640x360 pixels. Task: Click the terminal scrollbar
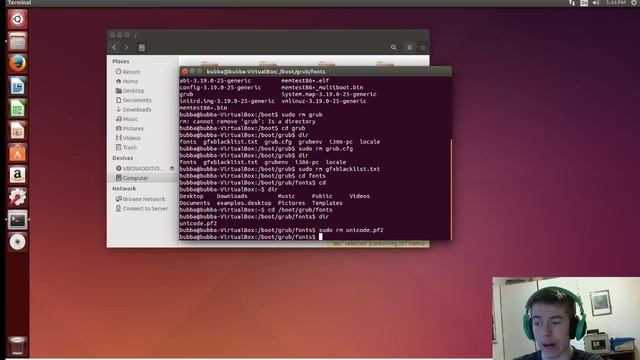[x=451, y=189]
